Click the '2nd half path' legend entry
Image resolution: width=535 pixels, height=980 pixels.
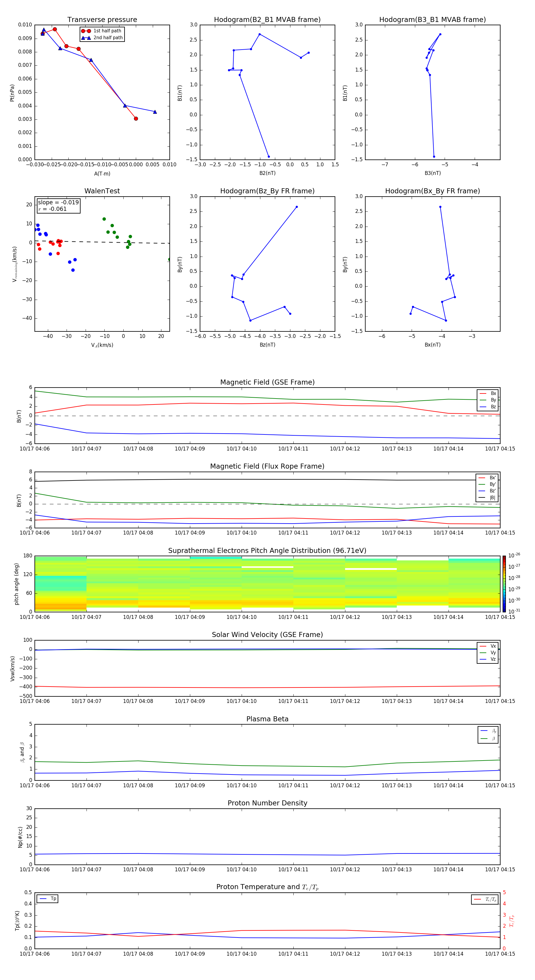coord(102,38)
